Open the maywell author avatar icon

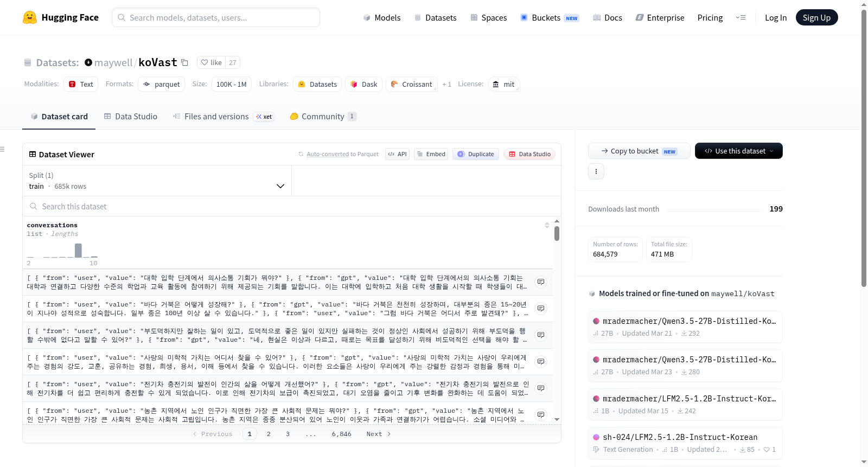(x=88, y=62)
